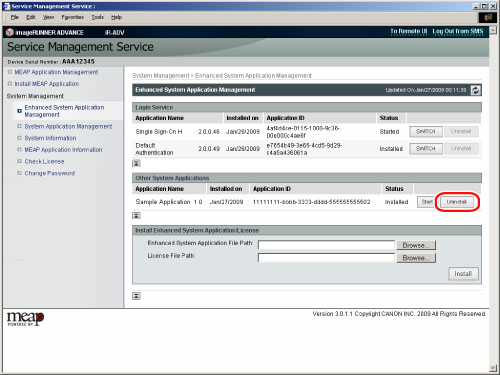Open the Tools menu

pos(98,17)
